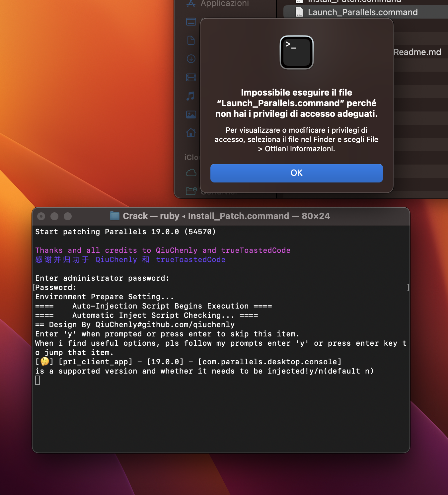The width and height of the screenshot is (448, 495).
Task: Click the 'Auto-Injection Script Begins Execution' line
Action: 153,306
